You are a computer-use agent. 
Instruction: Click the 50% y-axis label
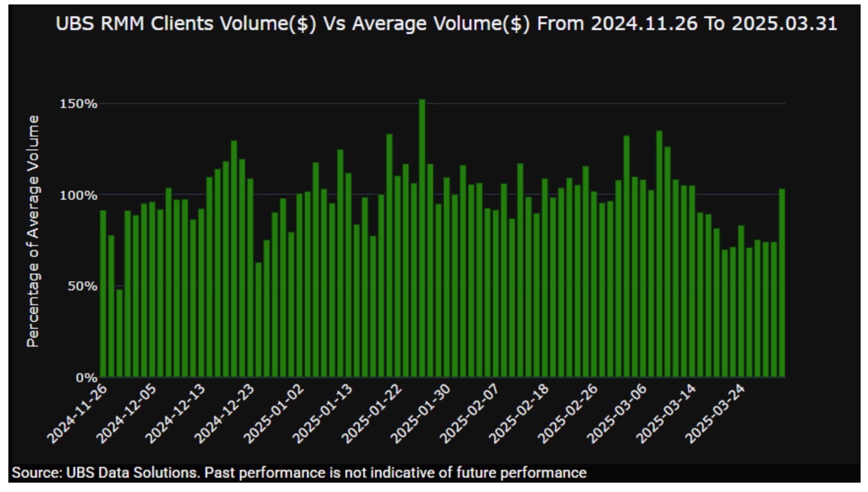(x=82, y=286)
